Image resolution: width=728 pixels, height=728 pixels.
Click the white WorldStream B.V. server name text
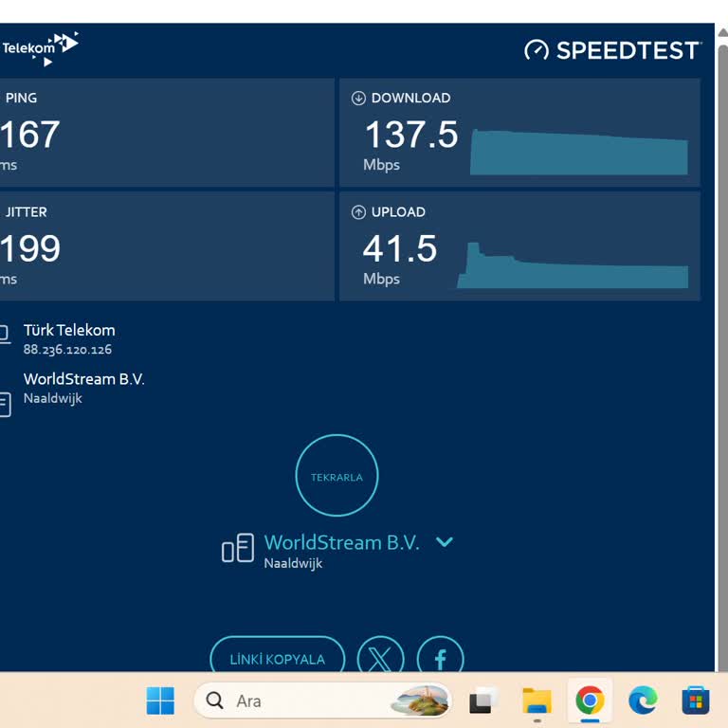coord(84,379)
